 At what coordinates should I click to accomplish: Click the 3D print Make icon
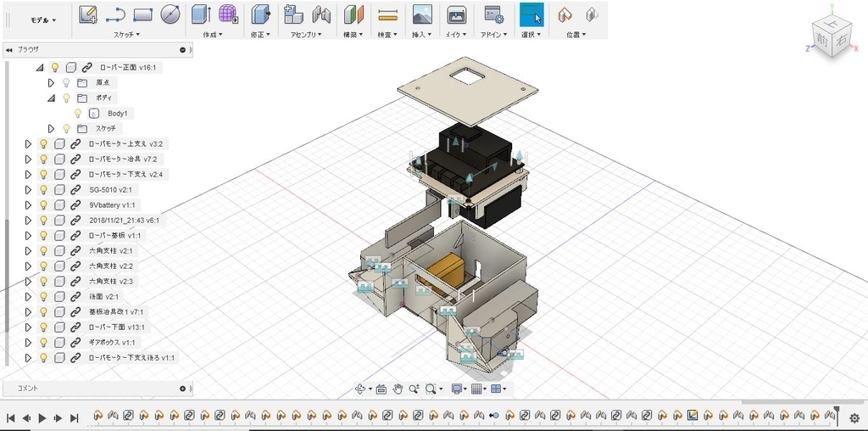pos(456,14)
